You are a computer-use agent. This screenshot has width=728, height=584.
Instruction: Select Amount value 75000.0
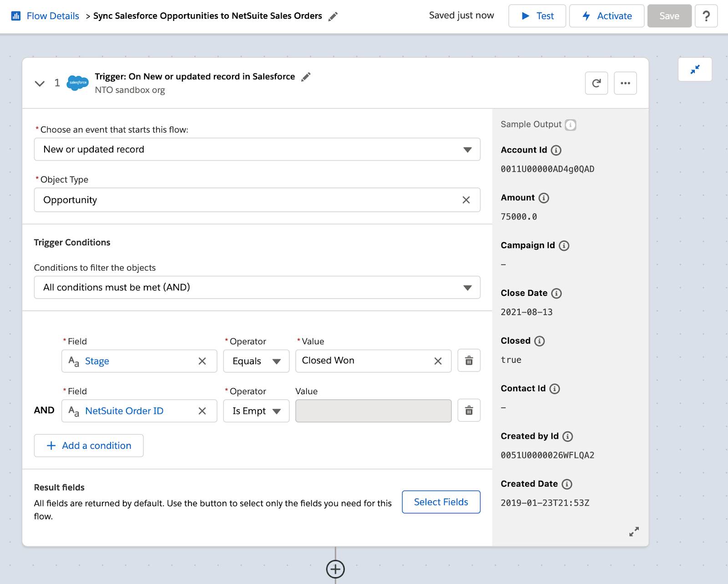click(x=519, y=217)
